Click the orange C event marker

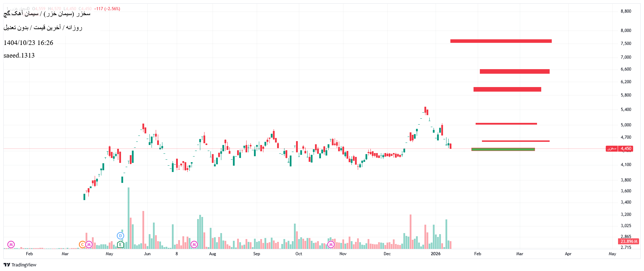click(82, 244)
